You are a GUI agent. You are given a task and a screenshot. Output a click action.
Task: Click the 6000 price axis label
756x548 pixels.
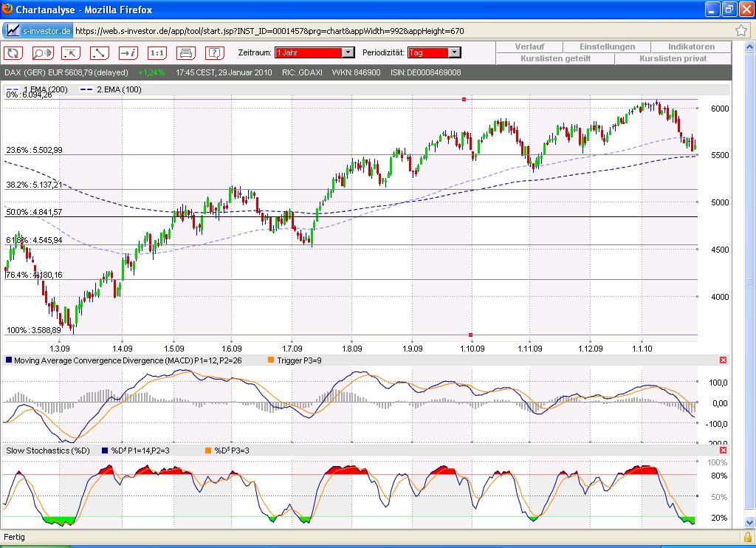click(x=720, y=109)
